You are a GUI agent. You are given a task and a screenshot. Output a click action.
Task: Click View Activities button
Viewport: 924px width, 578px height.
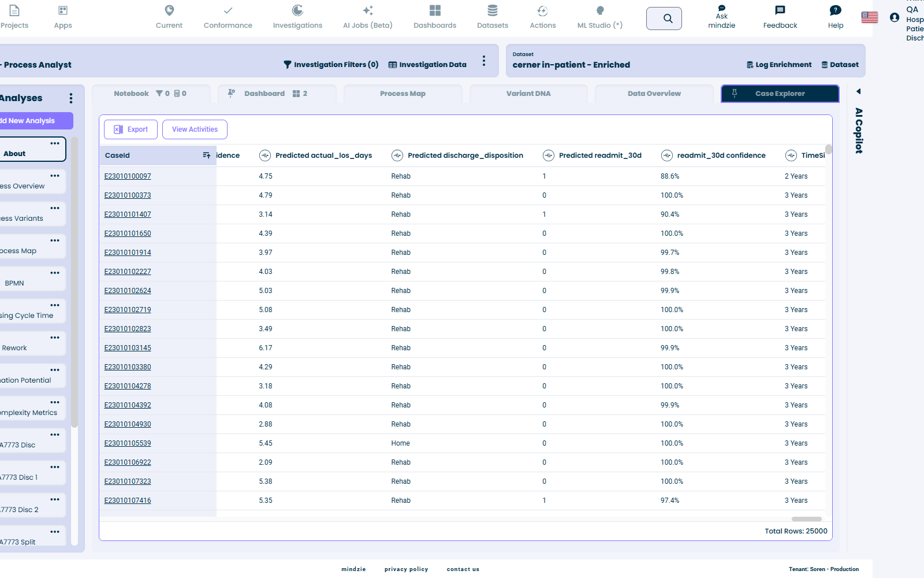[x=195, y=129]
